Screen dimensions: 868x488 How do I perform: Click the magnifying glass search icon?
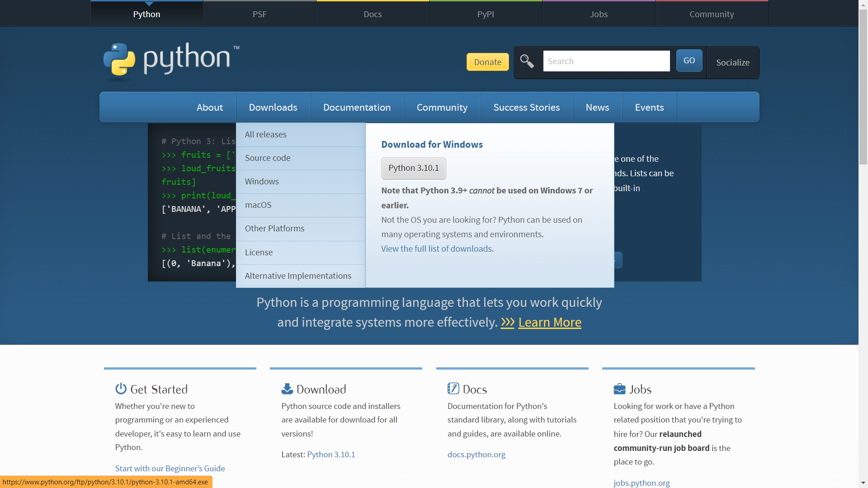click(527, 61)
